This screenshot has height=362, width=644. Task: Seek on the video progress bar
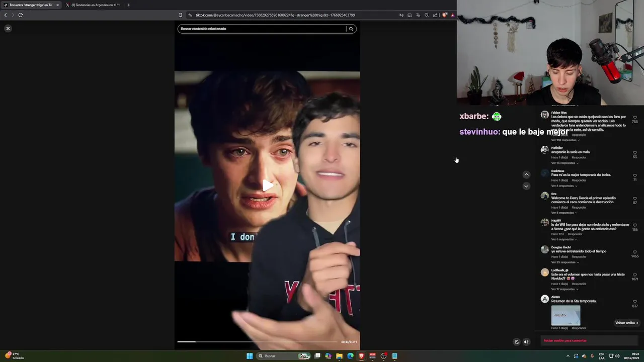[x=257, y=342]
